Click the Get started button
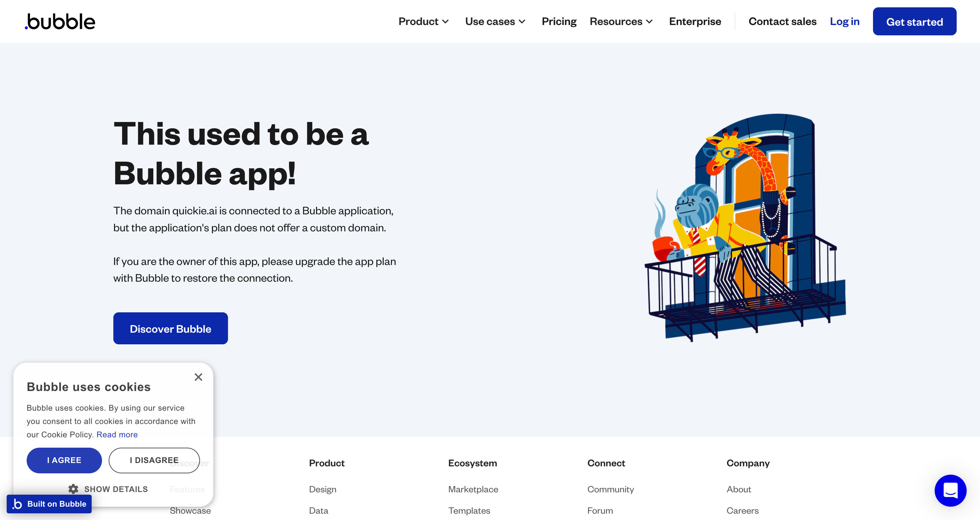The width and height of the screenshot is (980, 520). coord(914,22)
